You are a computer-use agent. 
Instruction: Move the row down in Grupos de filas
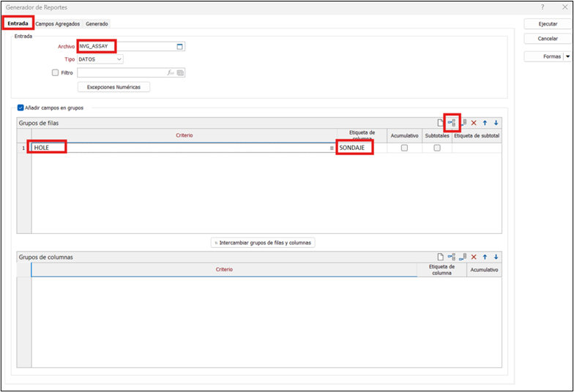tap(496, 123)
